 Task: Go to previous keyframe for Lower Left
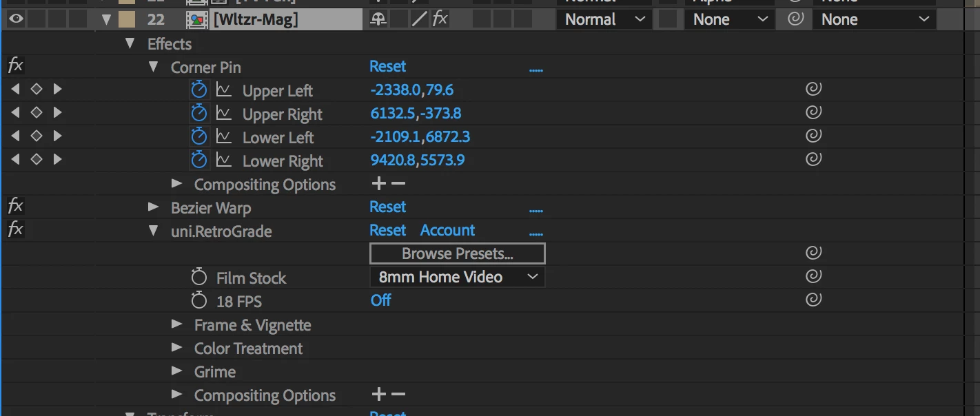[x=15, y=136]
